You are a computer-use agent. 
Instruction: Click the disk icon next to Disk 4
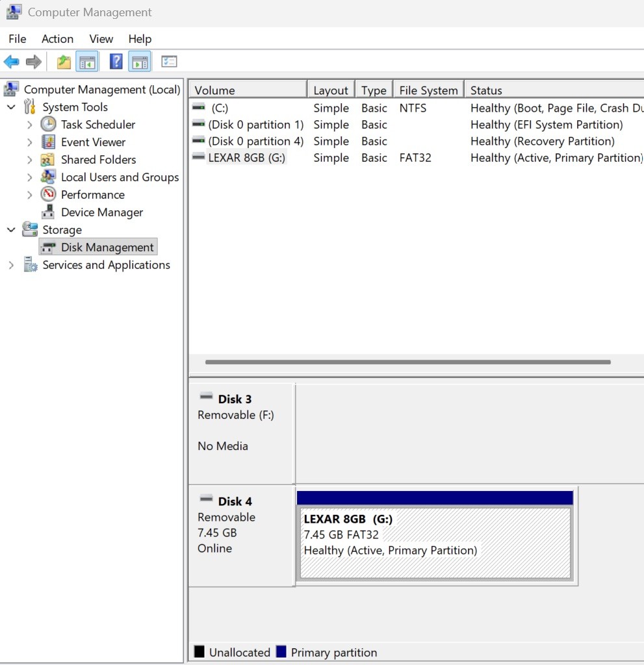click(206, 499)
